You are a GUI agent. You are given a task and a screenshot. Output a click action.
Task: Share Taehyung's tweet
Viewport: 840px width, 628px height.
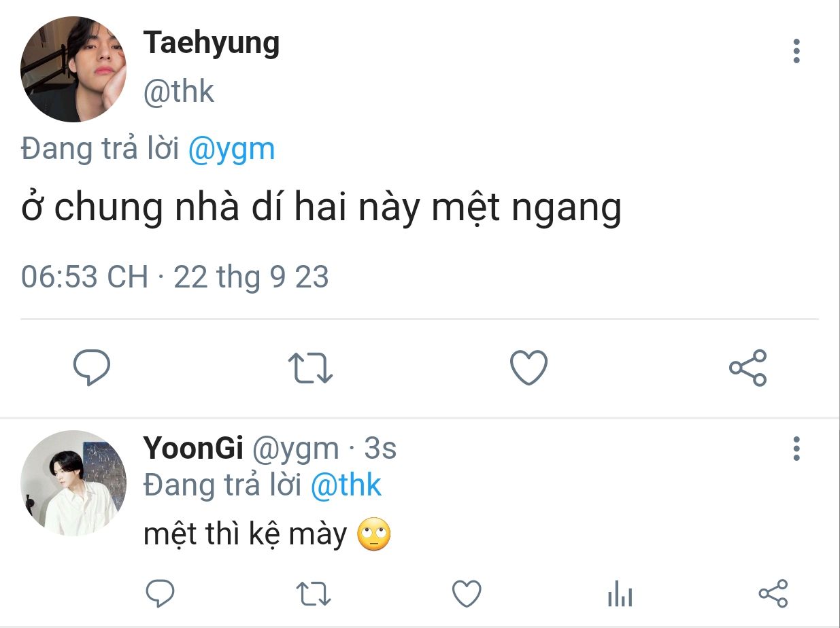[x=747, y=368]
